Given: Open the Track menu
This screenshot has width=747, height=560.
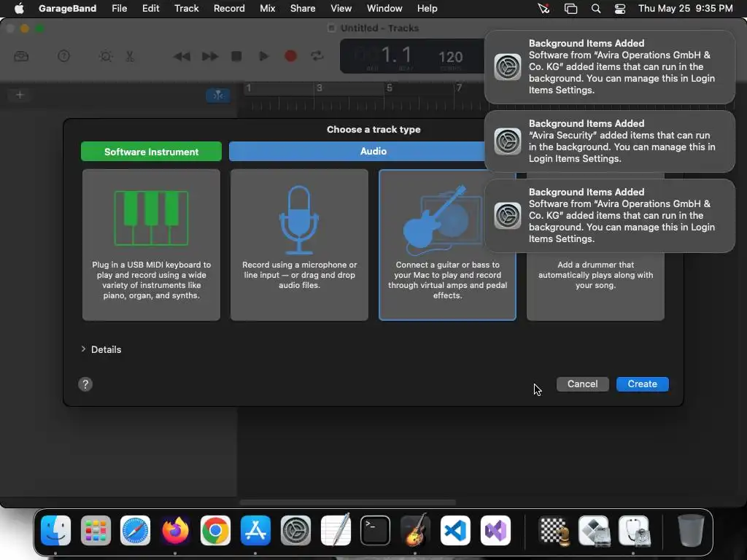Looking at the screenshot, I should click(186, 8).
